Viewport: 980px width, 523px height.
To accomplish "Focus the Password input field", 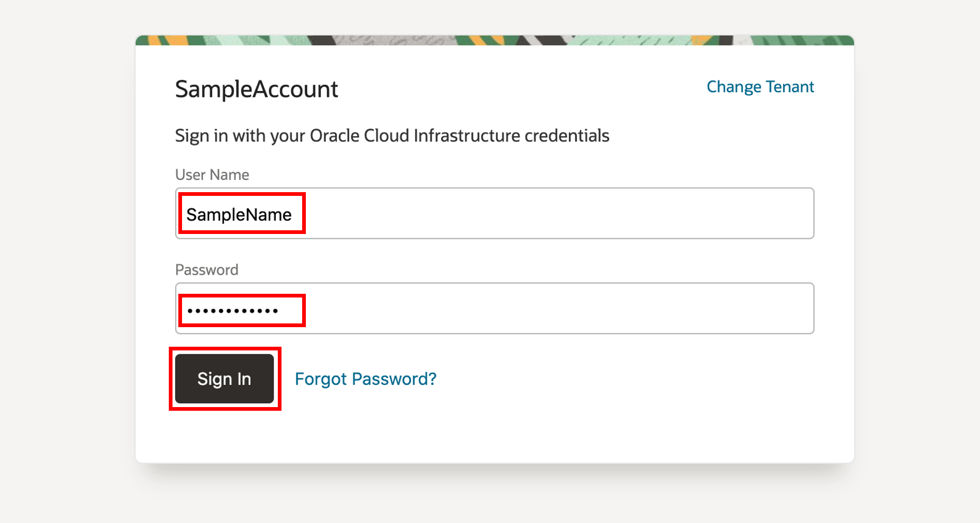I will pyautogui.click(x=529, y=309).
